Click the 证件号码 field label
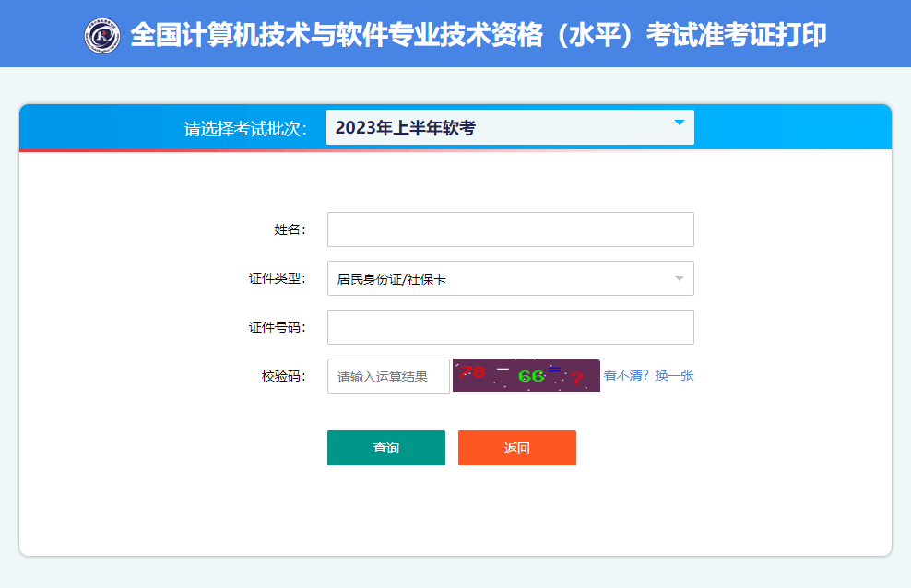 pyautogui.click(x=278, y=327)
